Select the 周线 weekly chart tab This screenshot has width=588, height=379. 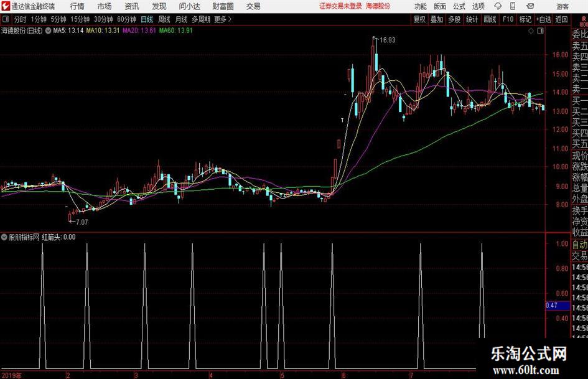164,19
